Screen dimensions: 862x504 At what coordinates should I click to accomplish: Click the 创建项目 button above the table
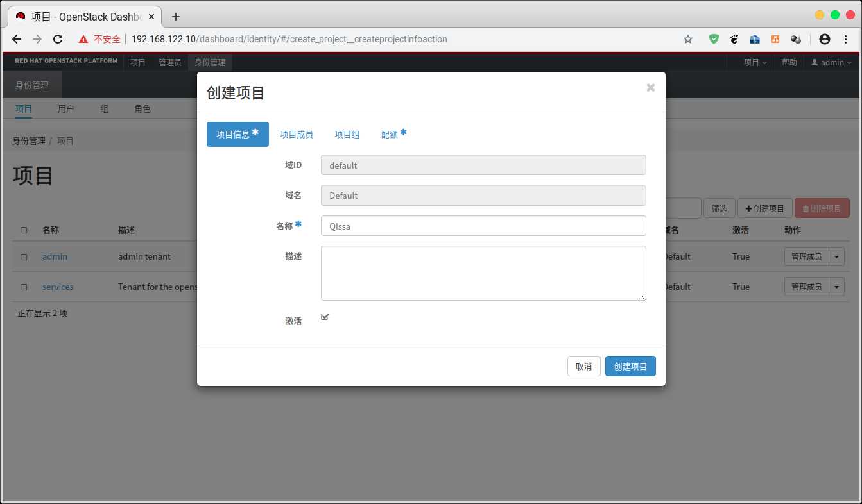(764, 208)
